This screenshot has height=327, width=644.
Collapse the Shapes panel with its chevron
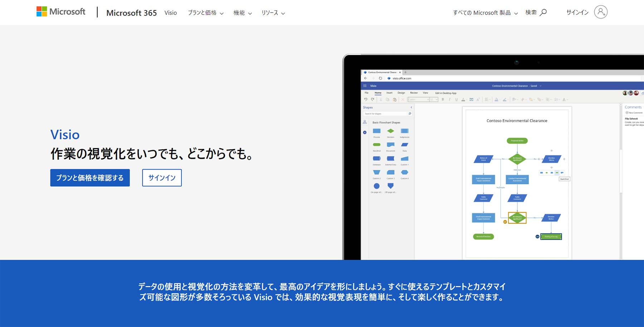point(411,107)
